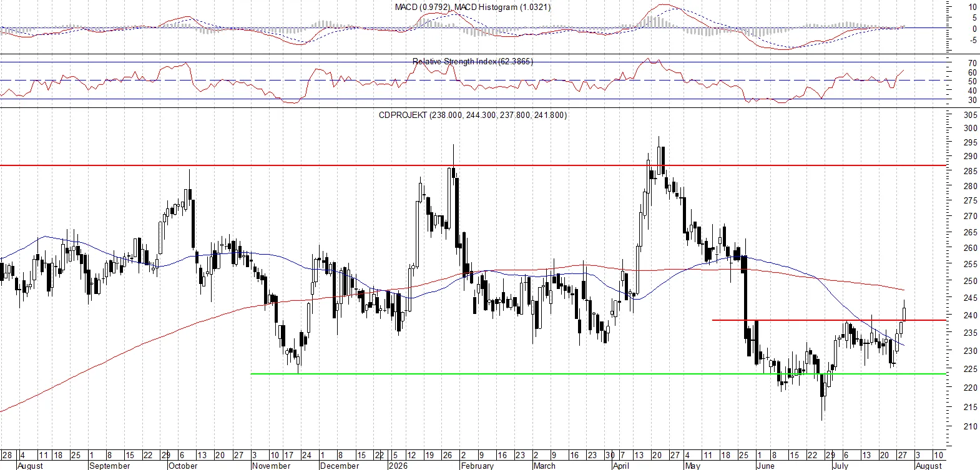Select the October month label
The height and width of the screenshot is (470, 980).
pyautogui.click(x=183, y=466)
